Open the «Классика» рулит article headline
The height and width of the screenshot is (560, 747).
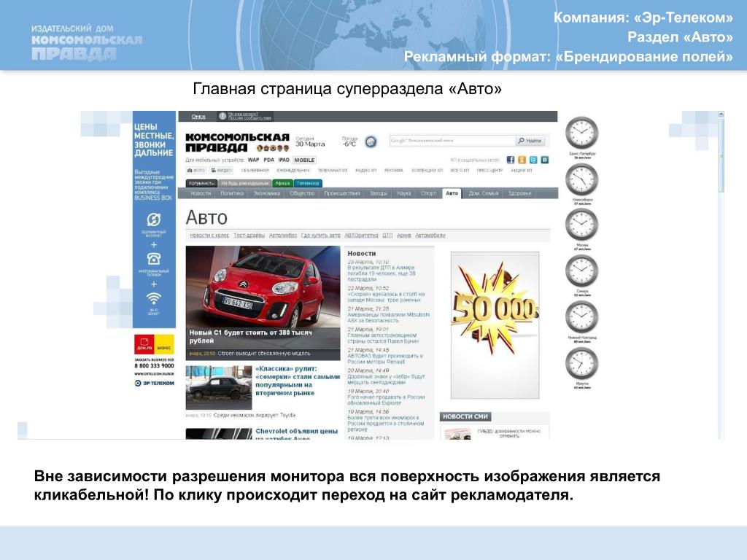coord(298,381)
